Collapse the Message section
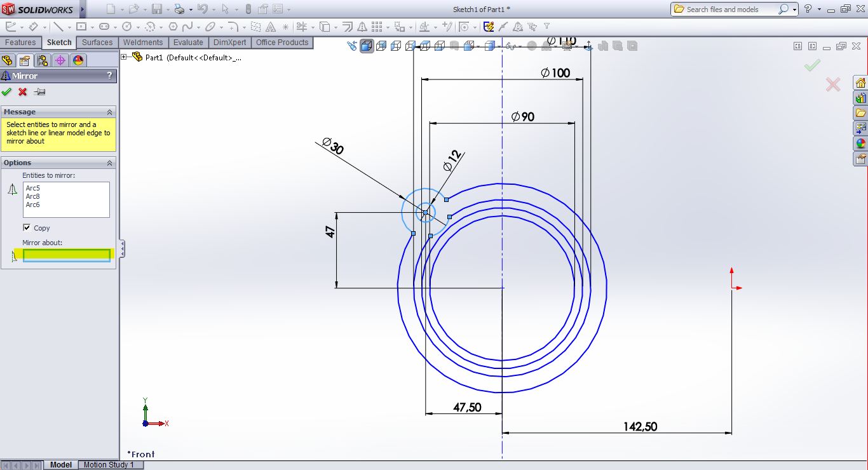Viewport: 868px width, 470px height. (x=109, y=112)
